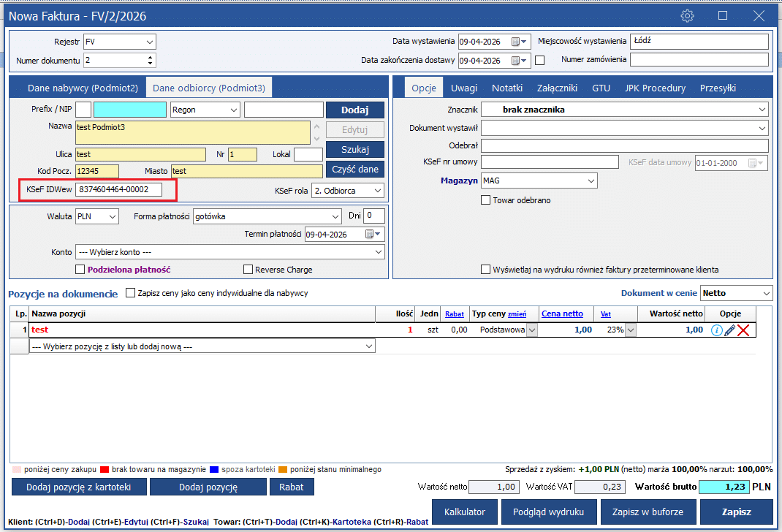The width and height of the screenshot is (782, 532).
Task: Open the Magazyn dropdown
Action: 591,180
